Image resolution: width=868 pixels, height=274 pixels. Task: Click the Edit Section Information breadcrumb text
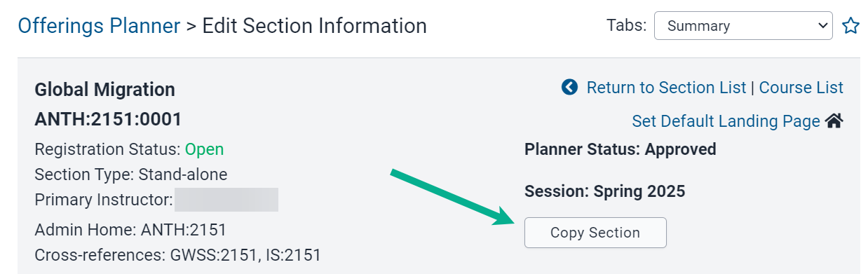coord(315,26)
